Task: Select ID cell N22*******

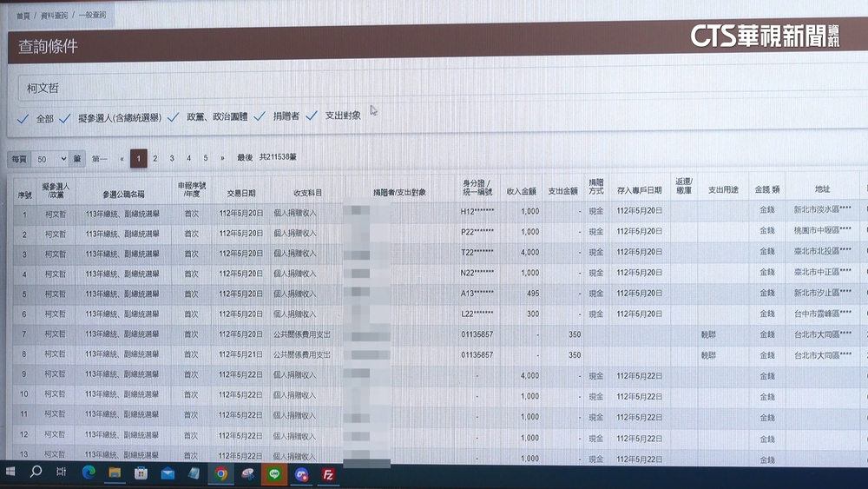Action: click(x=477, y=273)
